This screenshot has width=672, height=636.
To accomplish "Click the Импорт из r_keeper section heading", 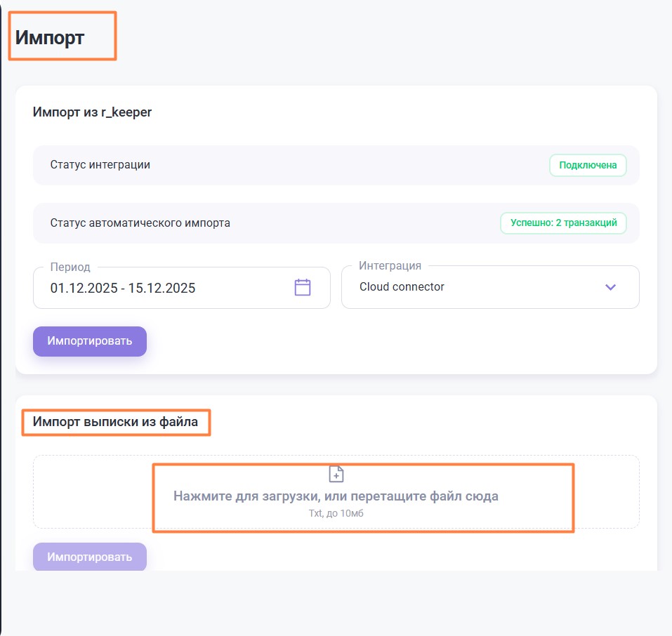I will coord(92,112).
